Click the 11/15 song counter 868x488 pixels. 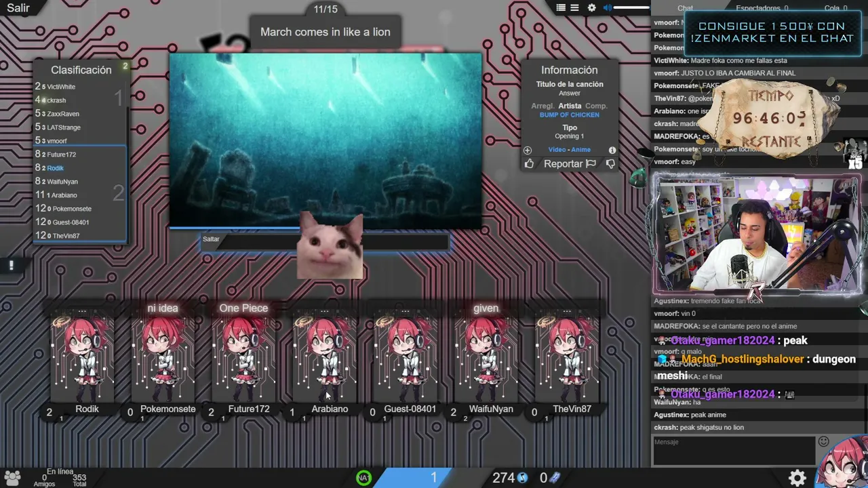click(x=325, y=9)
